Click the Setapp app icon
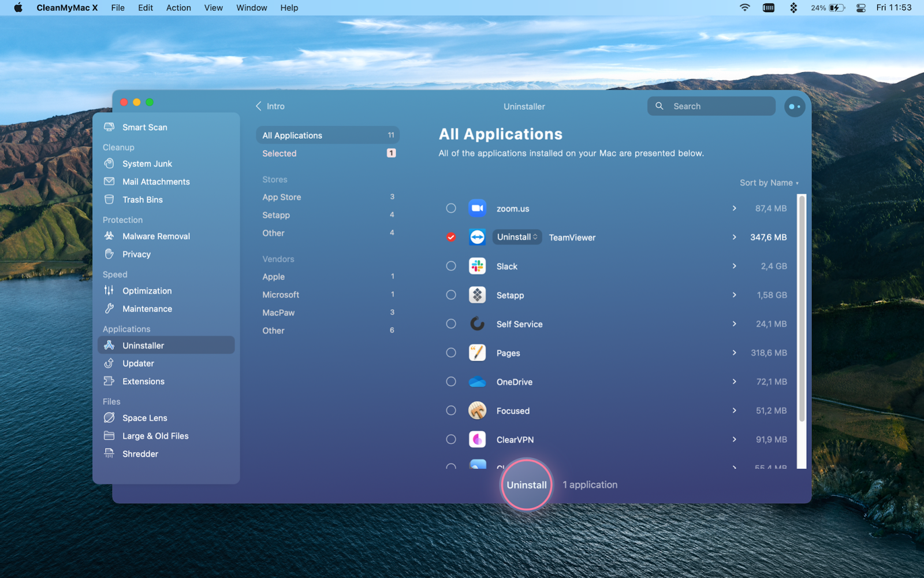 click(x=477, y=295)
